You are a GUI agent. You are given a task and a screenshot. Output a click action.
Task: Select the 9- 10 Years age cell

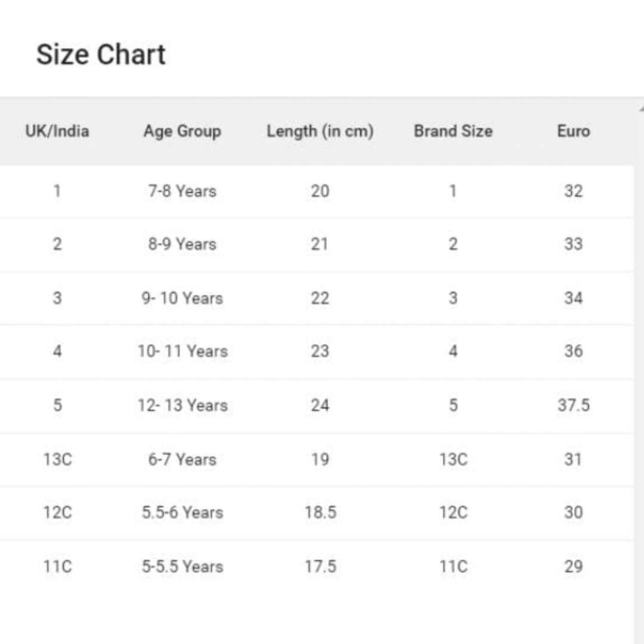click(x=182, y=298)
